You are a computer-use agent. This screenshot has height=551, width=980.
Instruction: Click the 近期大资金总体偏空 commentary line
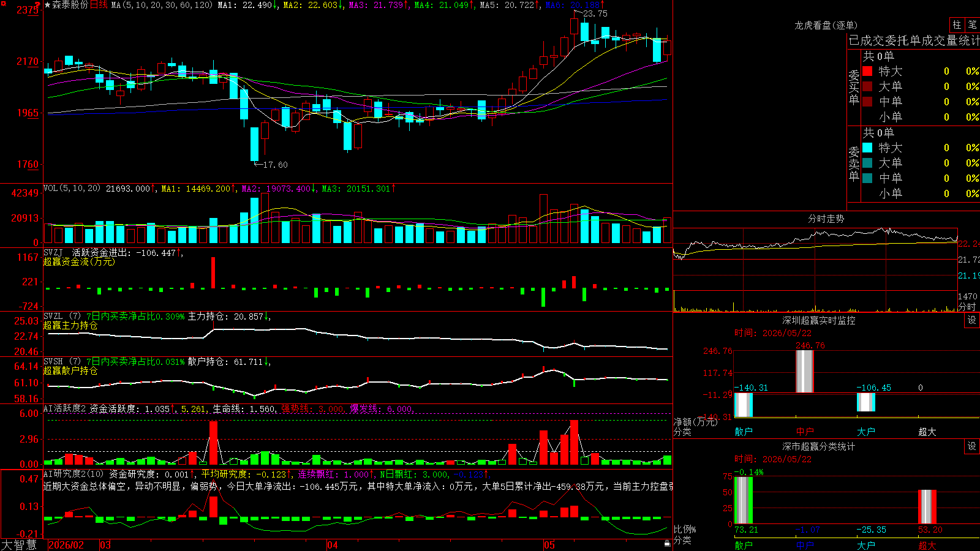pos(358,486)
